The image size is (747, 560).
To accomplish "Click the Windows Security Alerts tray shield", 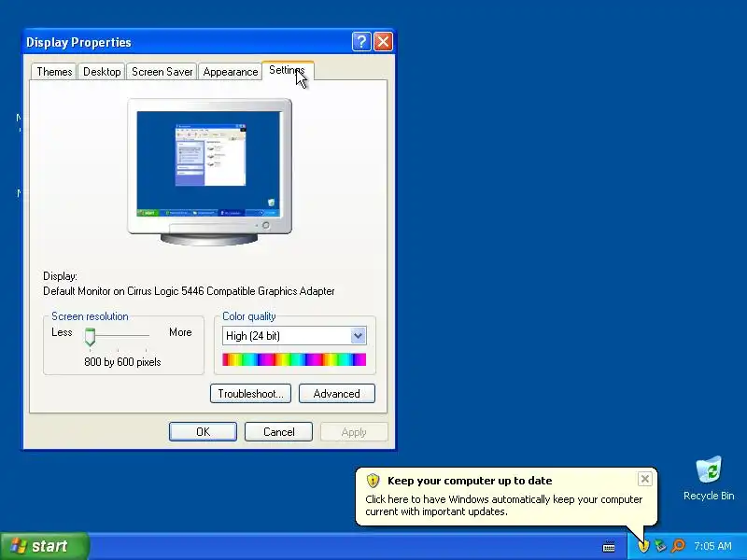I will [643, 546].
